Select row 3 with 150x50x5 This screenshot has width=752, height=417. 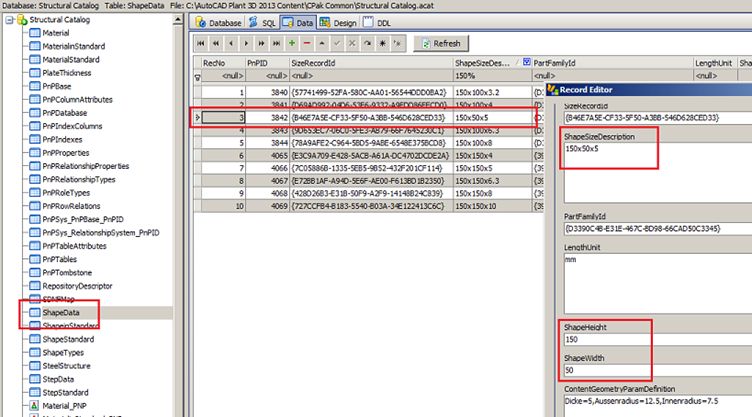368,118
